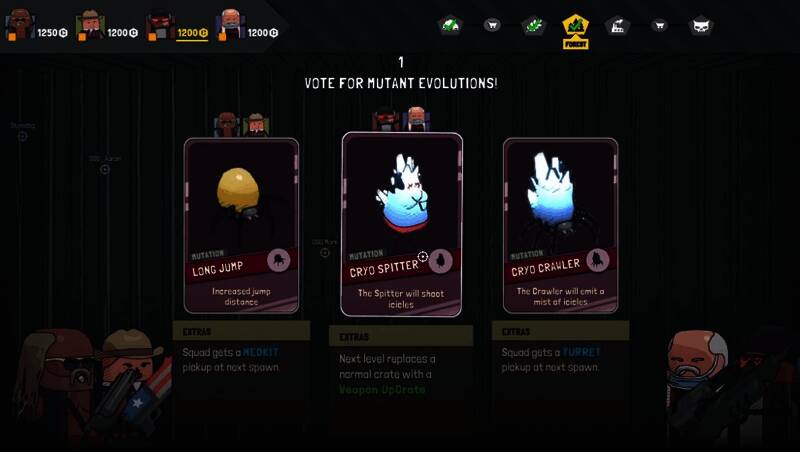Click the spitter icon on Cryo Spitter card

[440, 261]
